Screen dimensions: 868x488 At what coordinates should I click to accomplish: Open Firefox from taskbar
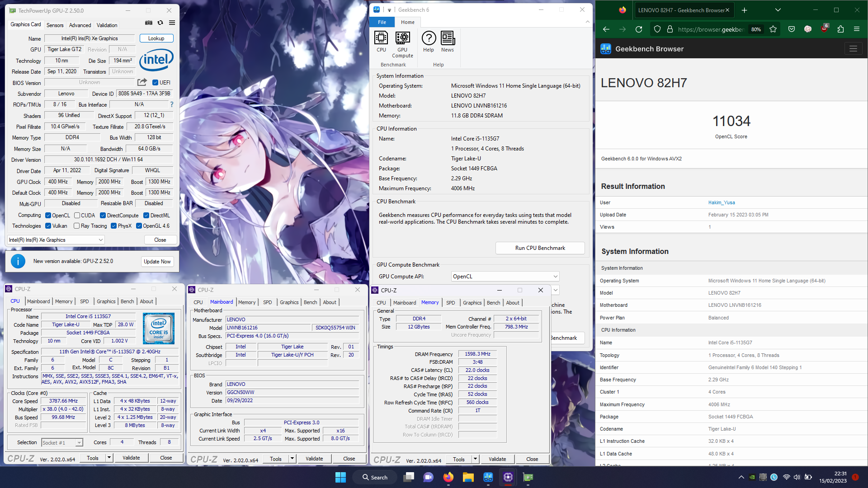[x=448, y=477]
